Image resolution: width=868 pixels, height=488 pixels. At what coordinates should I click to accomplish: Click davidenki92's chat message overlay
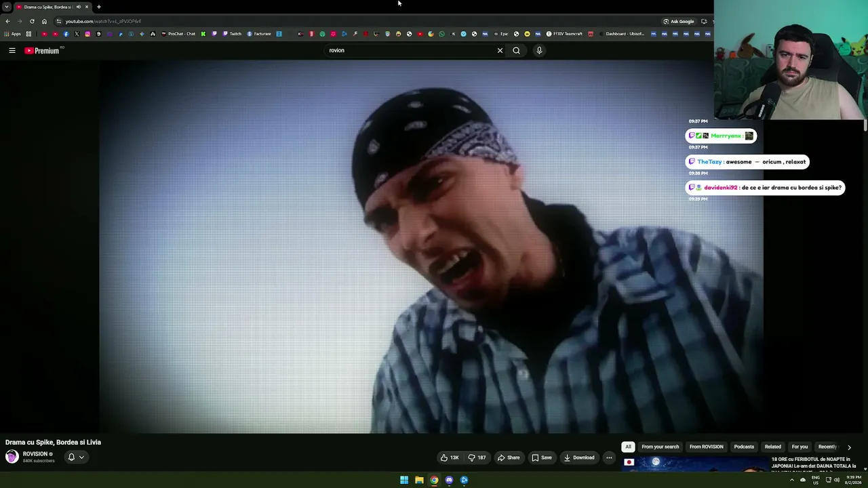coord(765,188)
